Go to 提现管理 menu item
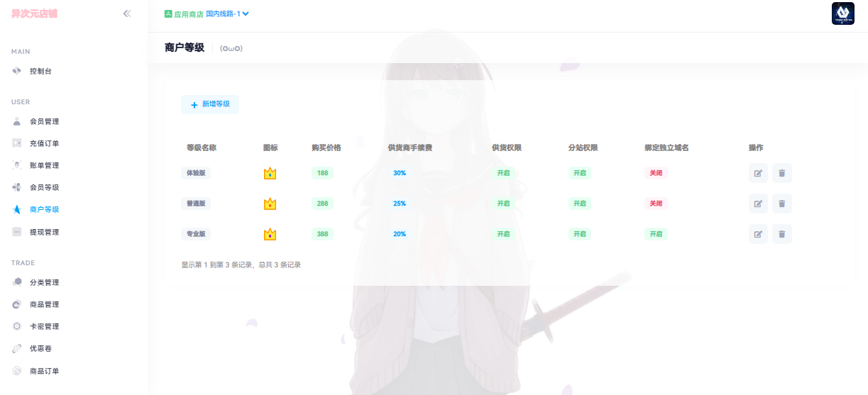Image resolution: width=868 pixels, height=395 pixels. [44, 232]
